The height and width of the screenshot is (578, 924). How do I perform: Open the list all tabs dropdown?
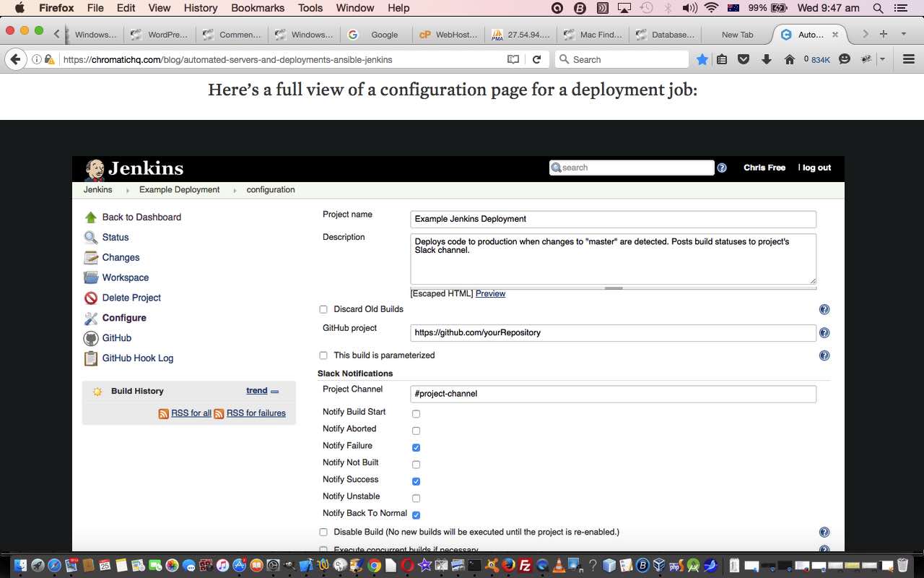903,34
